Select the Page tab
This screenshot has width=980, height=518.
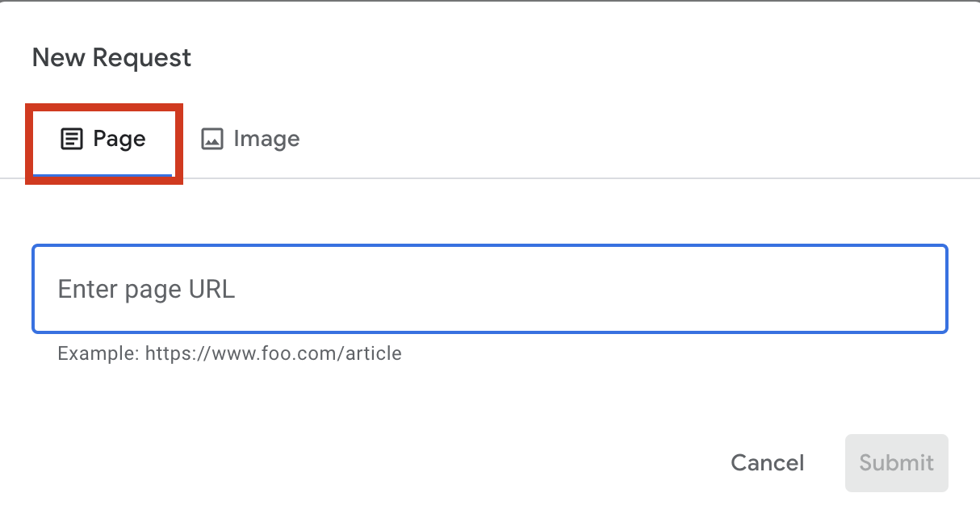tap(103, 140)
